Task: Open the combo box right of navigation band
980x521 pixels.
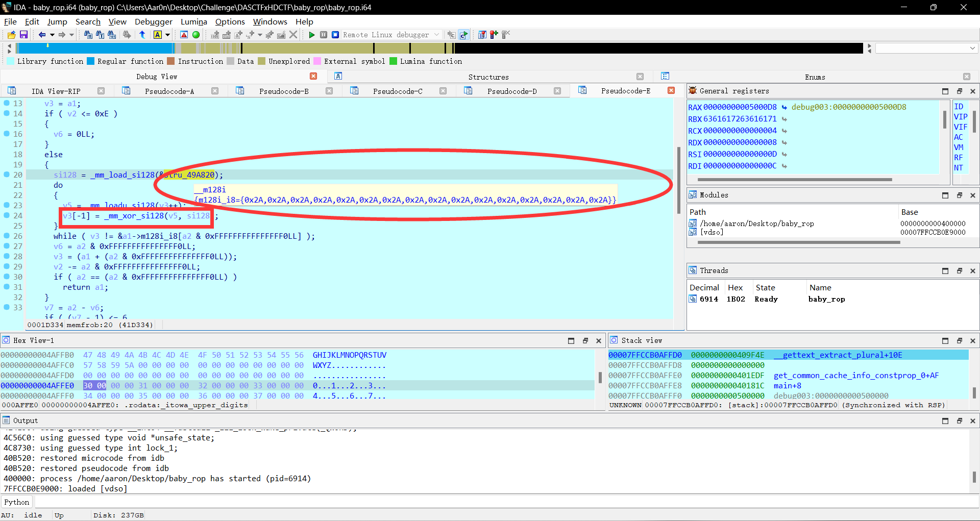Action: tap(926, 48)
